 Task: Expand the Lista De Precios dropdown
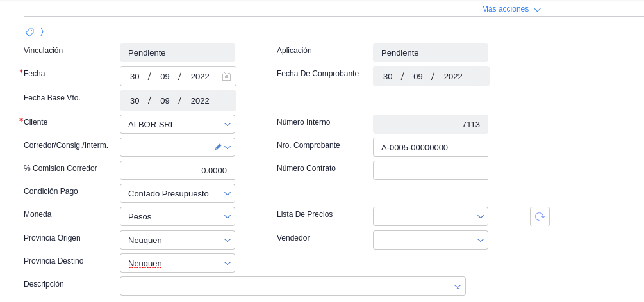point(481,216)
